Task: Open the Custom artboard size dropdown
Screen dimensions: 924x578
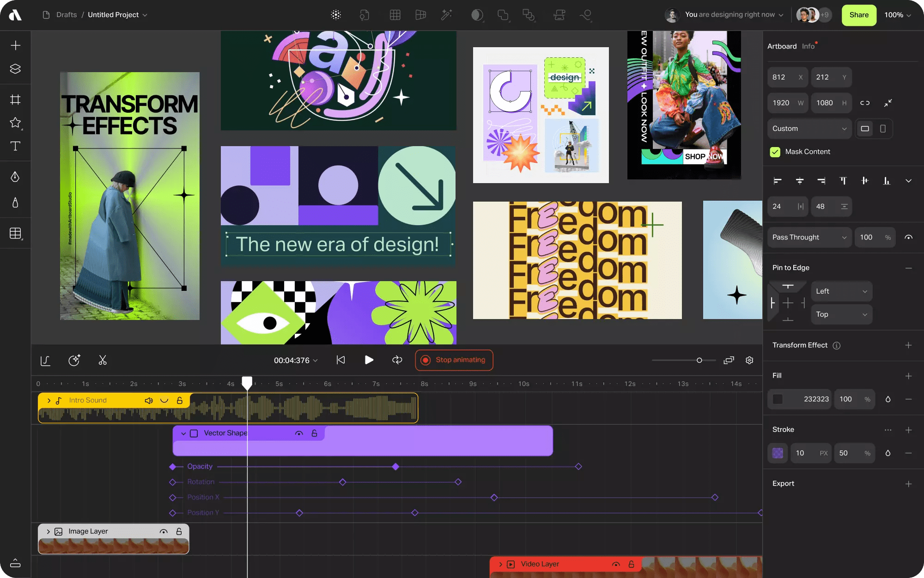Action: click(x=809, y=129)
